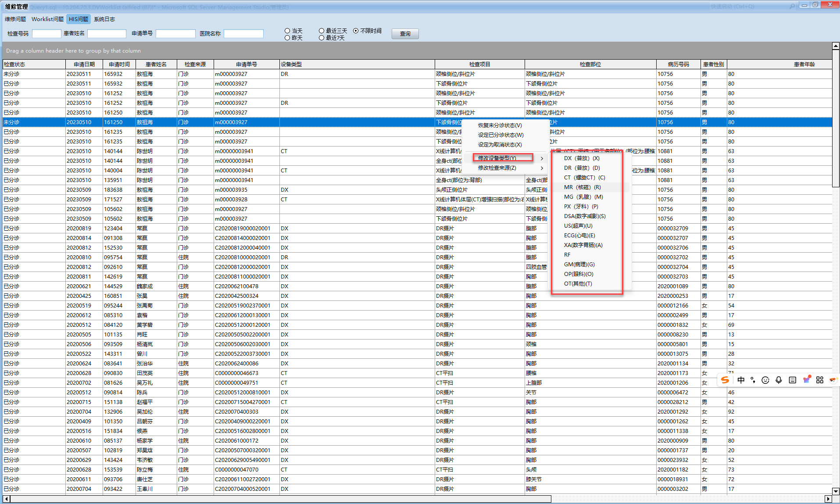Activate the IME microphone voice input
The image size is (840, 504).
click(779, 380)
